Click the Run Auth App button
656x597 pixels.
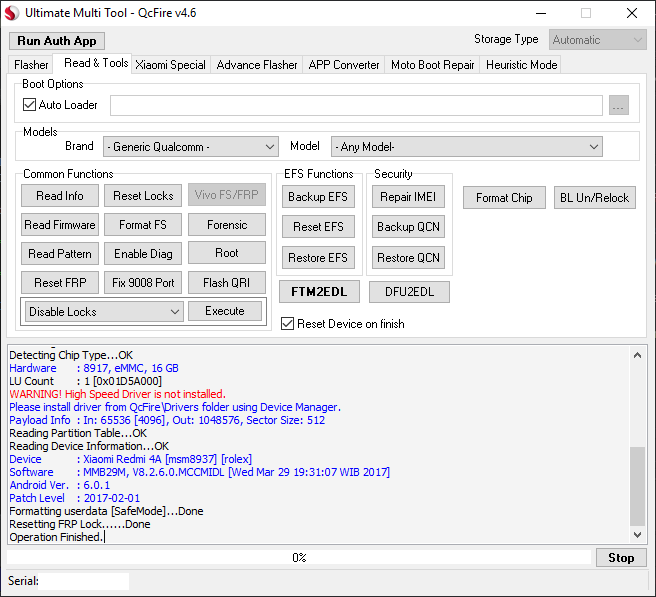coord(57,41)
